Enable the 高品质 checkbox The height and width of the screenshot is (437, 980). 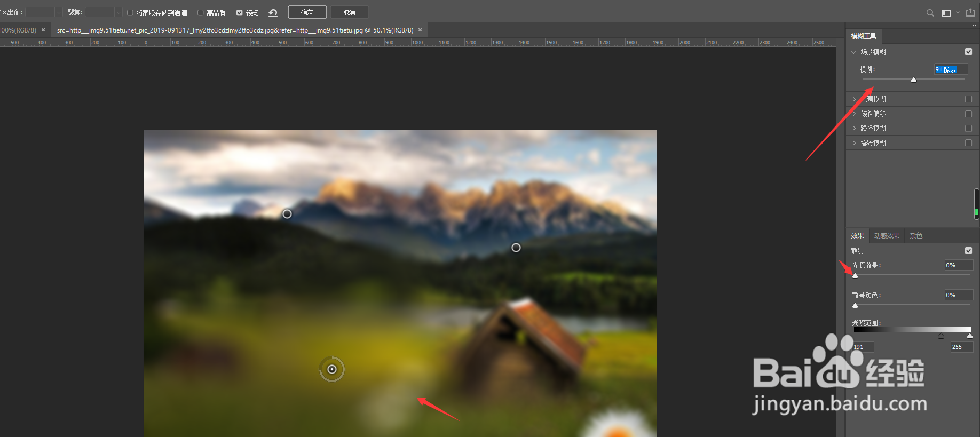click(x=200, y=13)
